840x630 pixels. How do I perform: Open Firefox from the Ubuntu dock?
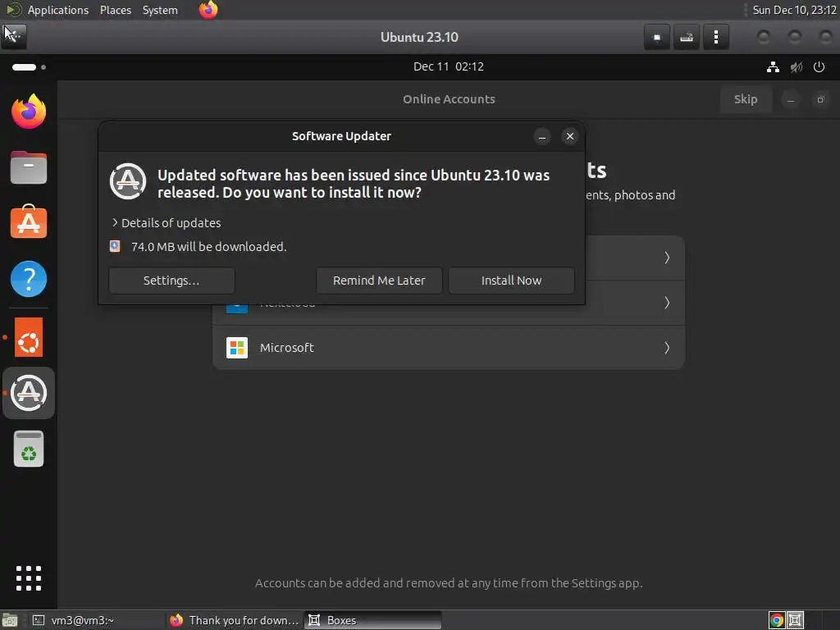pos(29,112)
